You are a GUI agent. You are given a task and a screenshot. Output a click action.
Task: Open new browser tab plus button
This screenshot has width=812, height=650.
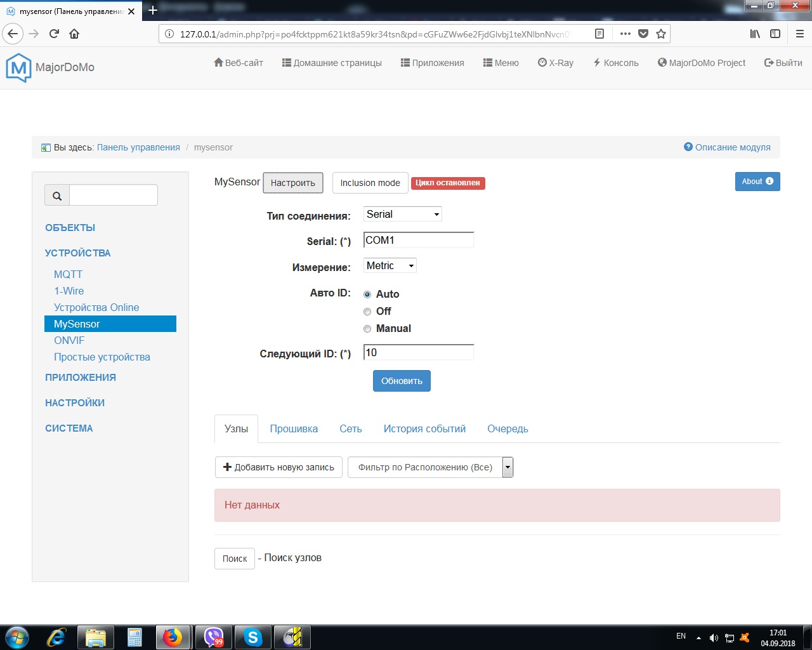click(153, 10)
